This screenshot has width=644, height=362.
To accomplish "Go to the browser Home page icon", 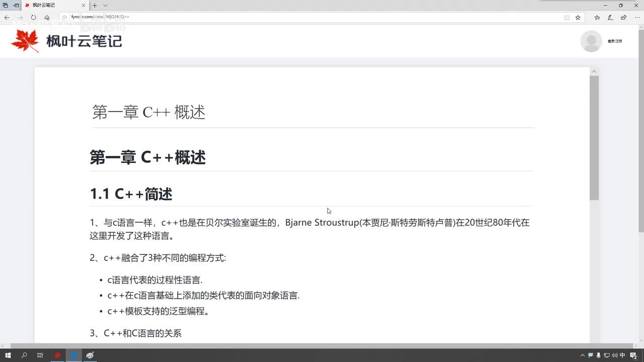I will click(47, 17).
